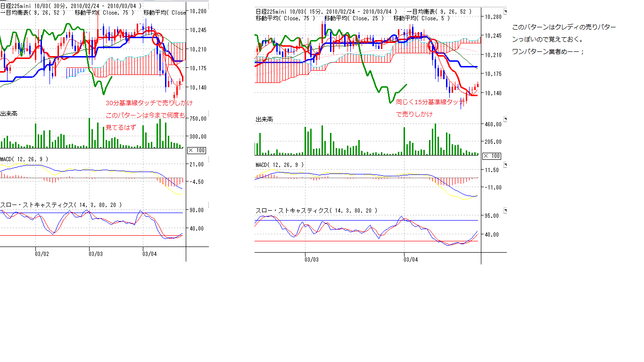This screenshot has width=644, height=362.
Task: Click the ワンパターン業者めーー note line
Action: (548, 51)
